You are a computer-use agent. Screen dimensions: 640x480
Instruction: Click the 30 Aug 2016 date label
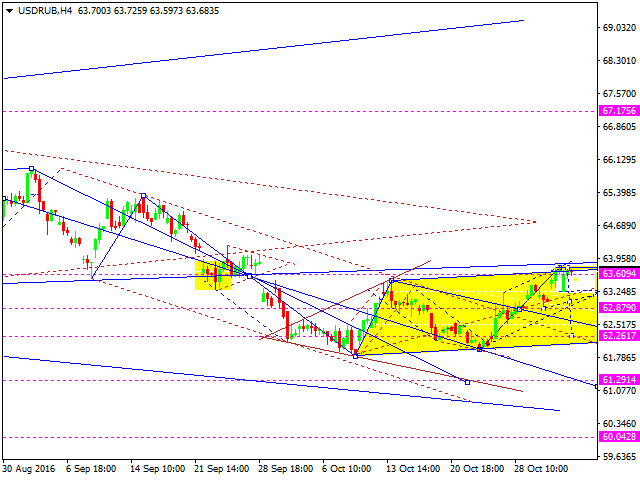click(29, 469)
